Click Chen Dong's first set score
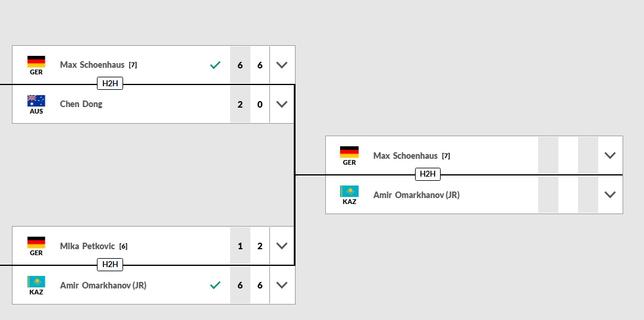This screenshot has width=644, height=320. 240,104
